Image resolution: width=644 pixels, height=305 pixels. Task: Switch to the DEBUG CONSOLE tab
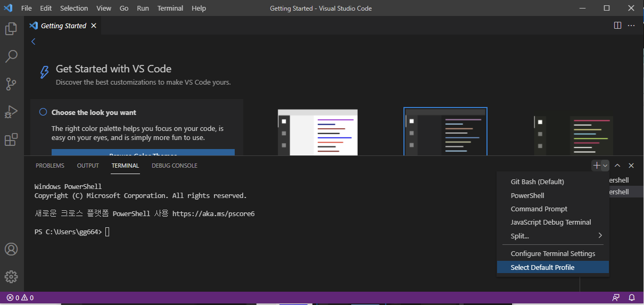click(x=175, y=166)
